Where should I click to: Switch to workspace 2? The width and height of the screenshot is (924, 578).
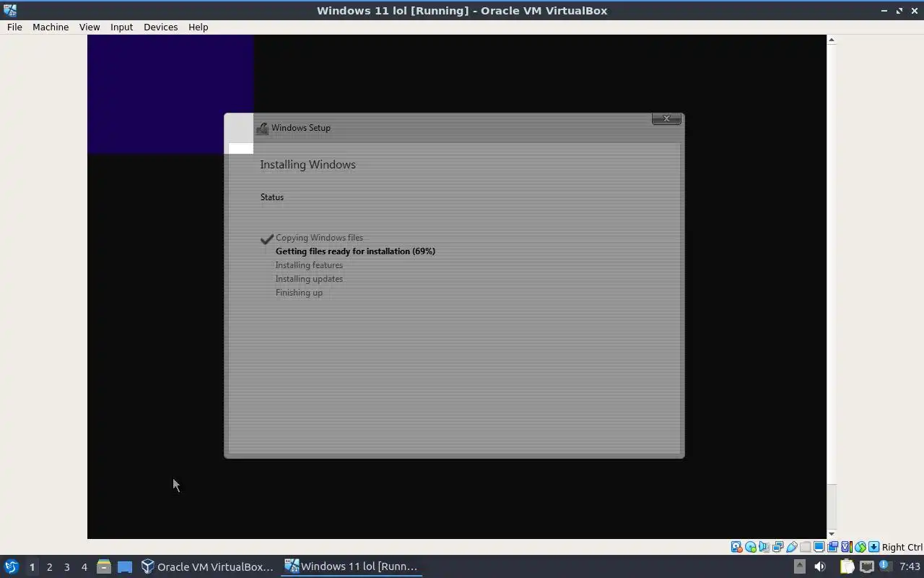[x=49, y=567]
